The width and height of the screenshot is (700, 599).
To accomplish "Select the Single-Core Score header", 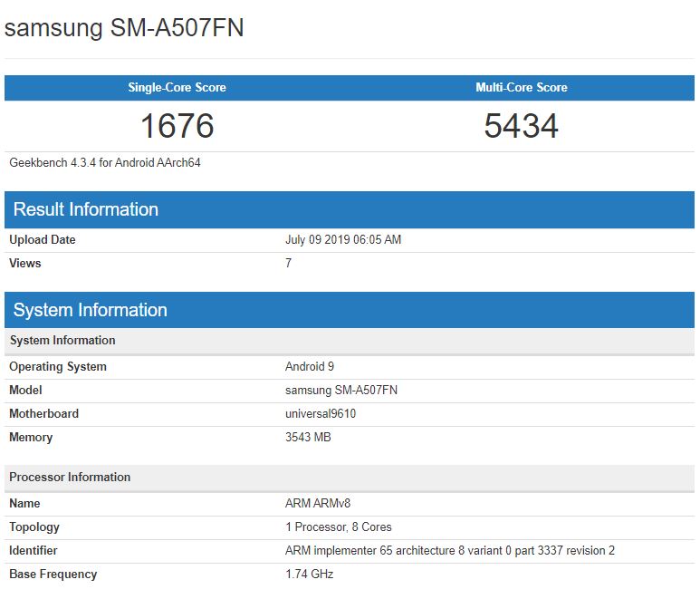I will click(177, 88).
